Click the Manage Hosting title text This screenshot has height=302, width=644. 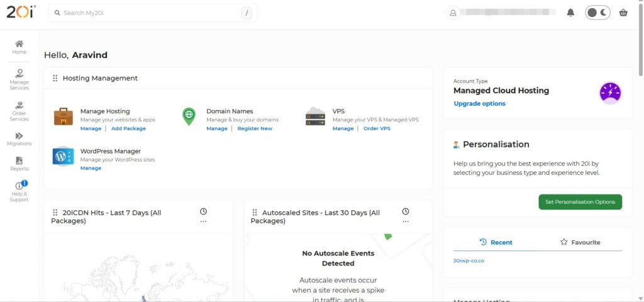pos(105,111)
